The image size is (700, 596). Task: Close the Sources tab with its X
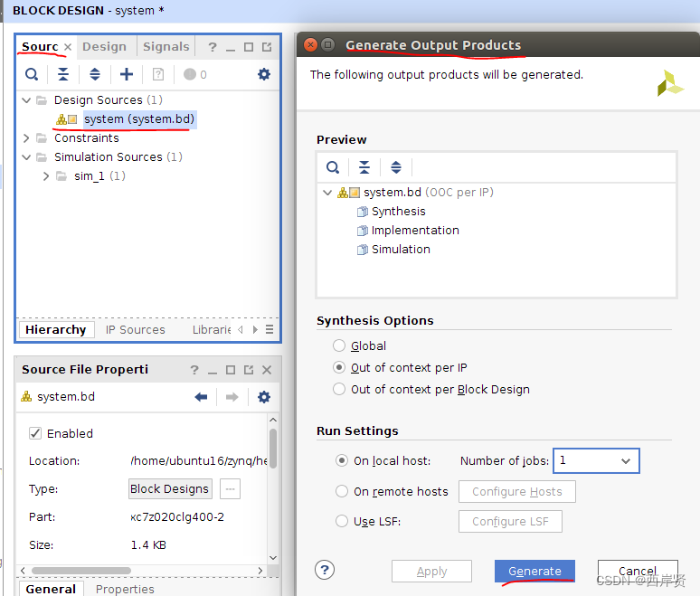point(68,47)
